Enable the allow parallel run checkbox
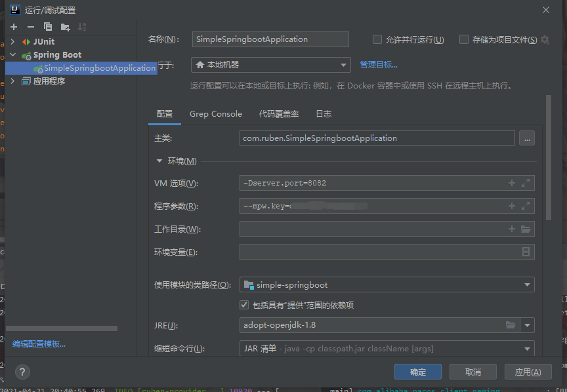The image size is (567, 392). point(377,40)
